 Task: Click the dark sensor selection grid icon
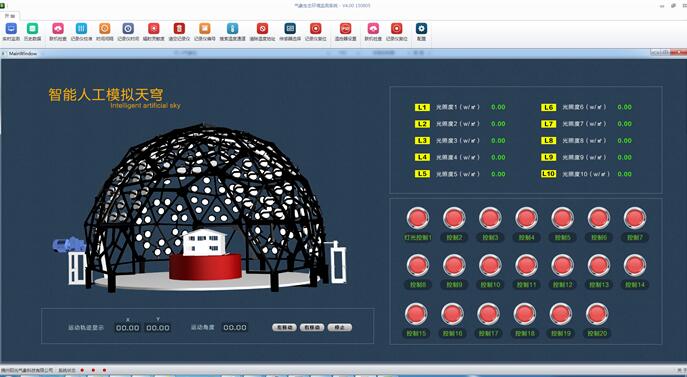(x=290, y=29)
